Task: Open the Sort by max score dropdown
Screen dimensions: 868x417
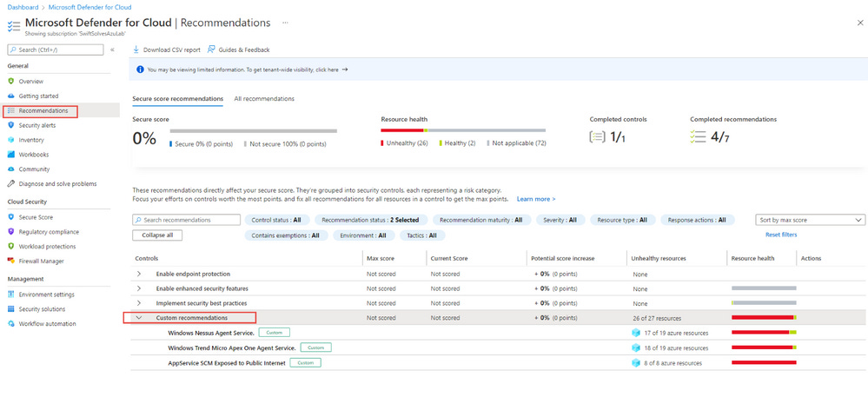Action: click(810, 220)
